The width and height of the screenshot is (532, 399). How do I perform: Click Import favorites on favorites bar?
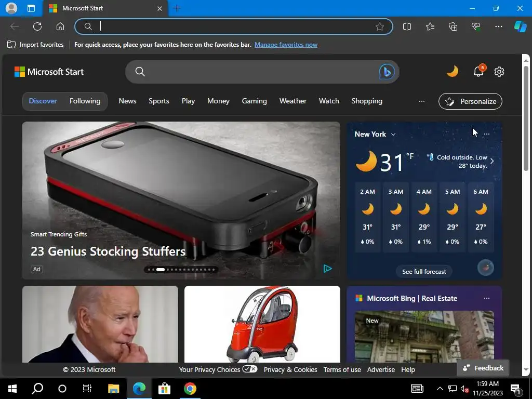pyautogui.click(x=35, y=45)
